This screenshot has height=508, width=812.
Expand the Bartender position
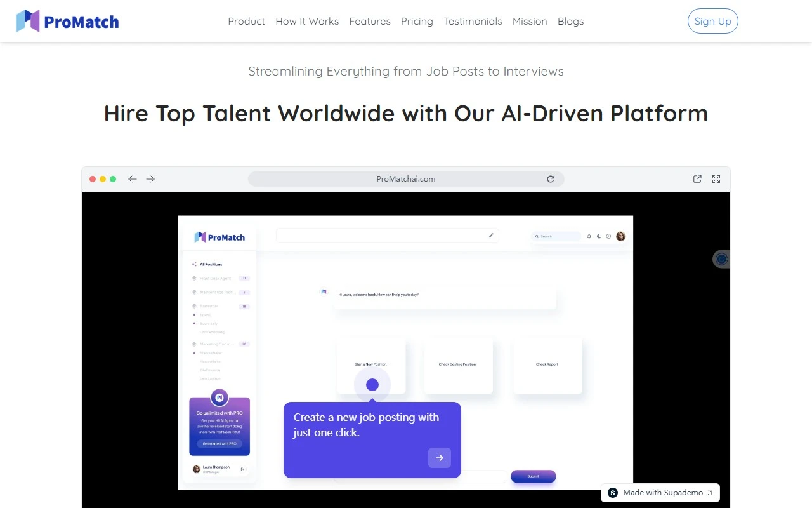coord(220,306)
